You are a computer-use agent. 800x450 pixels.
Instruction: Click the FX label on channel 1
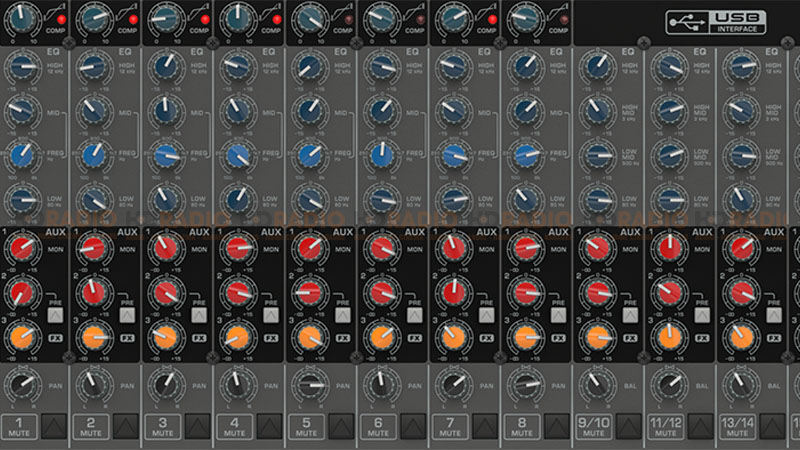[x=55, y=338]
